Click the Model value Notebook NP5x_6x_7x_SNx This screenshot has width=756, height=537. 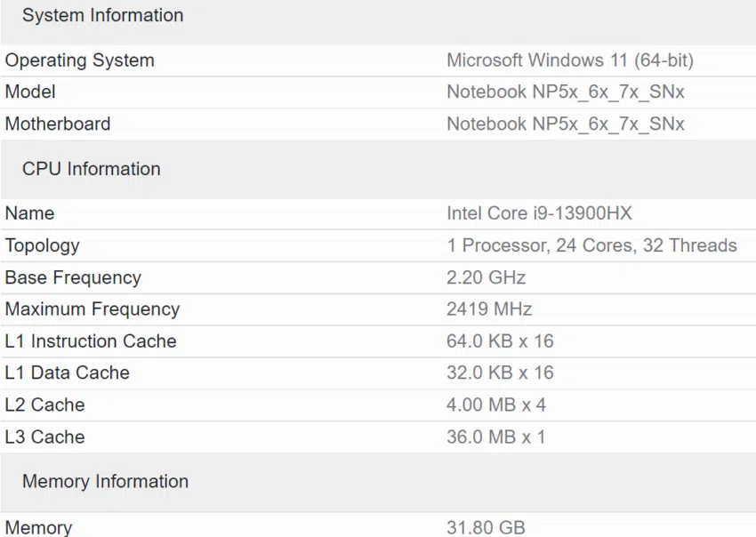(x=565, y=92)
